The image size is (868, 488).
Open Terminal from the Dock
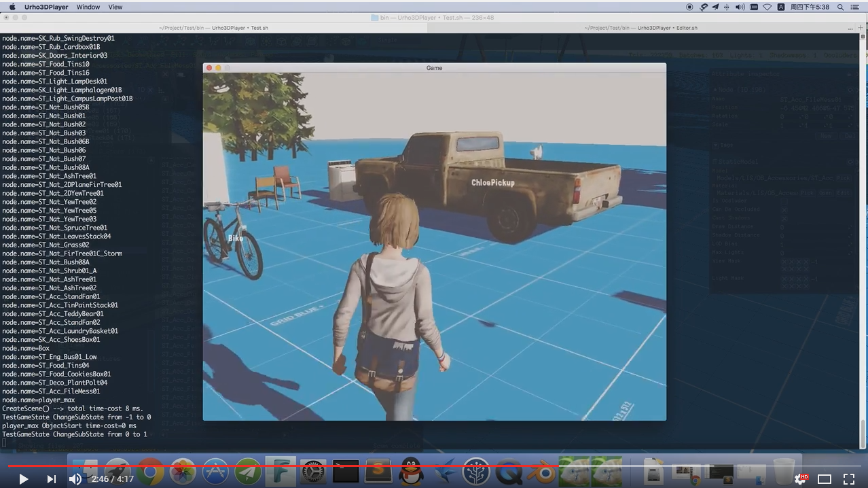(x=346, y=471)
